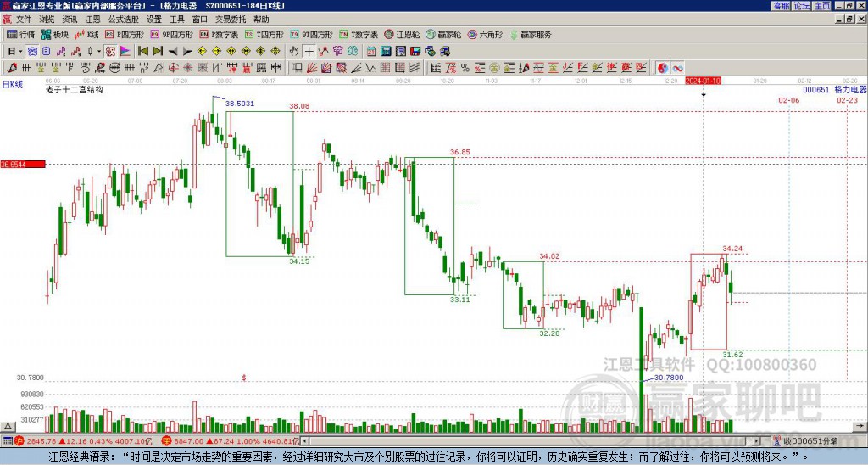Click the gold 金 circle icon
This screenshot has width=868, height=465.
click(x=494, y=68)
